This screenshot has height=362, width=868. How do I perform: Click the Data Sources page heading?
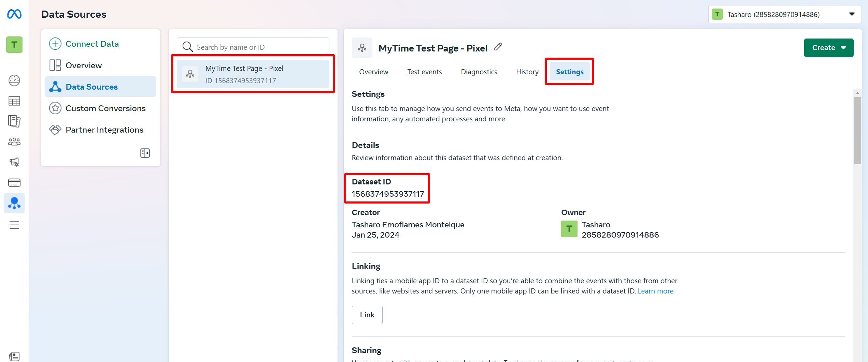[74, 14]
